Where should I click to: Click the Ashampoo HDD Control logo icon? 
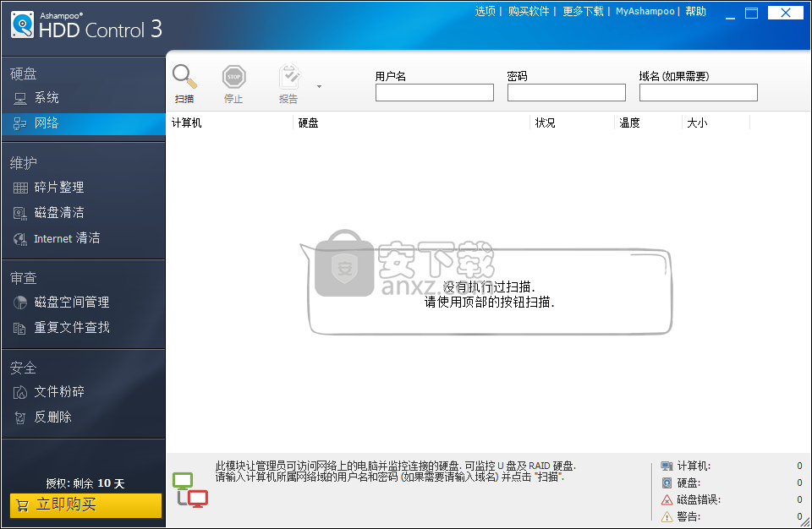[x=22, y=25]
